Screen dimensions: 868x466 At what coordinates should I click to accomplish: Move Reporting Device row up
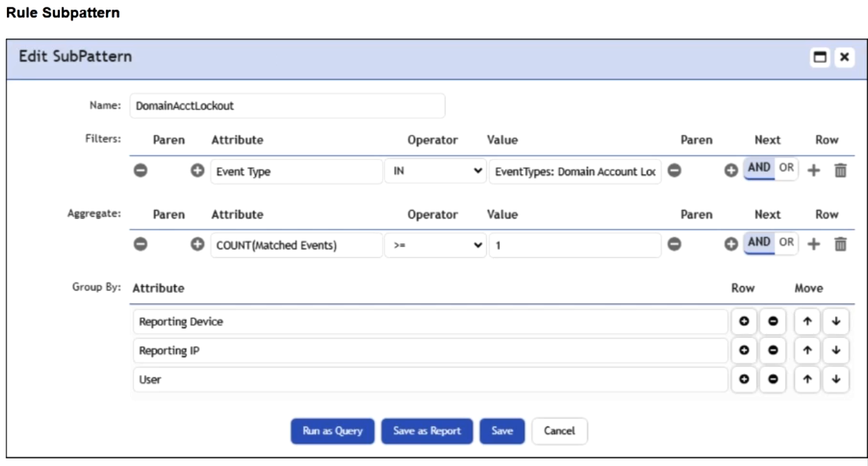[808, 322]
